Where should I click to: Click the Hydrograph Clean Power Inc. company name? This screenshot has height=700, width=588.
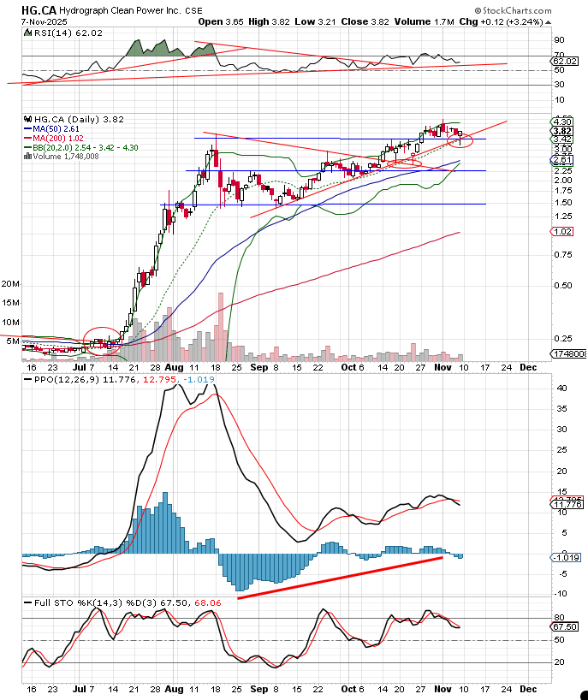coord(120,10)
